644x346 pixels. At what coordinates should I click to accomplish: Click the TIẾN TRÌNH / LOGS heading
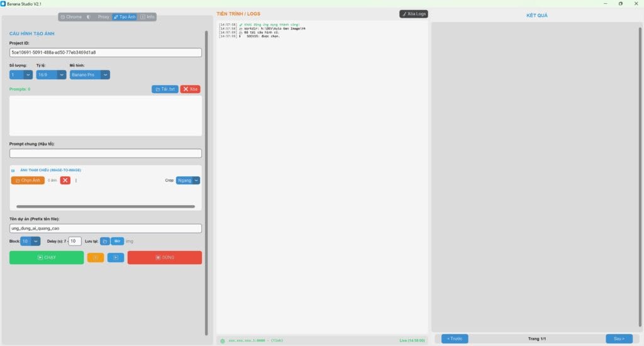pos(238,14)
